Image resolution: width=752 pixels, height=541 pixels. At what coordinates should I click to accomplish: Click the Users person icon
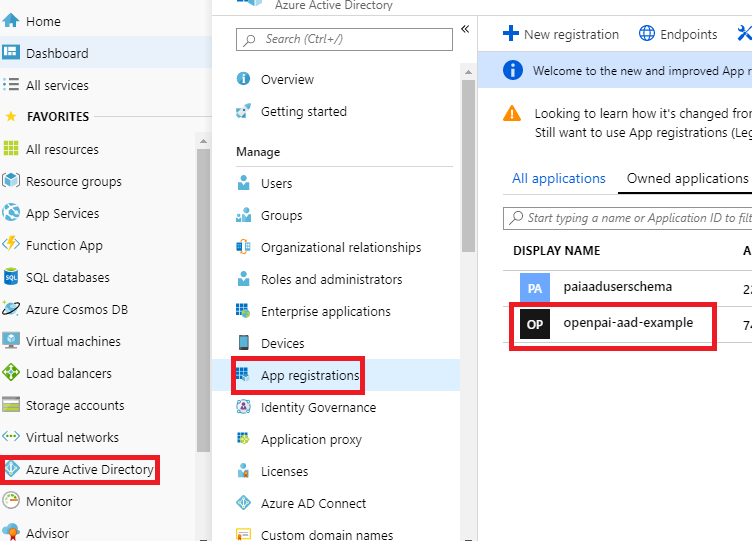[243, 183]
